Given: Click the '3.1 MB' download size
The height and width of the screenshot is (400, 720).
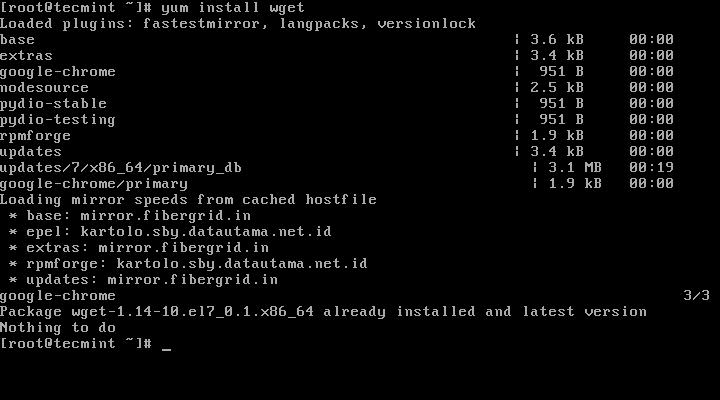Looking at the screenshot, I should pos(575,168).
